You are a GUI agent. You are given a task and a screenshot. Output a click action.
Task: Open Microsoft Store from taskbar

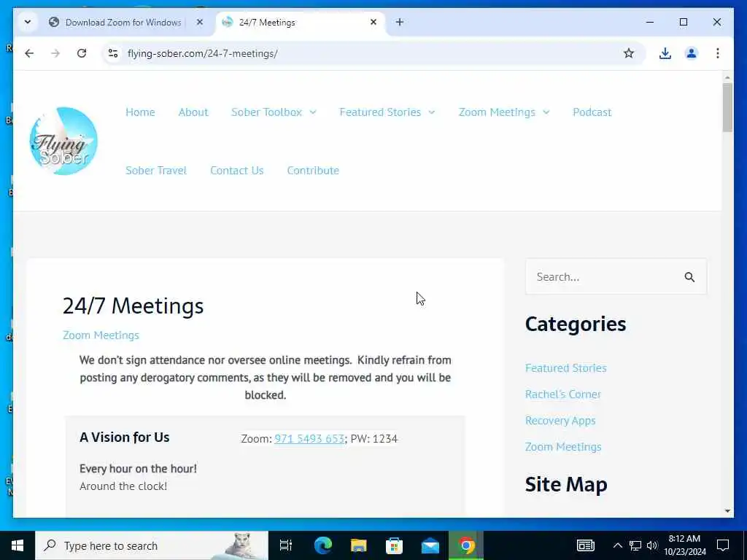coord(394,545)
